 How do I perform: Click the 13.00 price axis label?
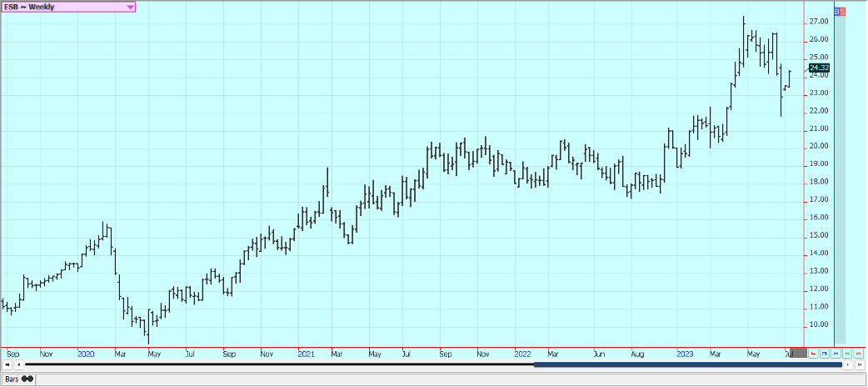coord(819,271)
